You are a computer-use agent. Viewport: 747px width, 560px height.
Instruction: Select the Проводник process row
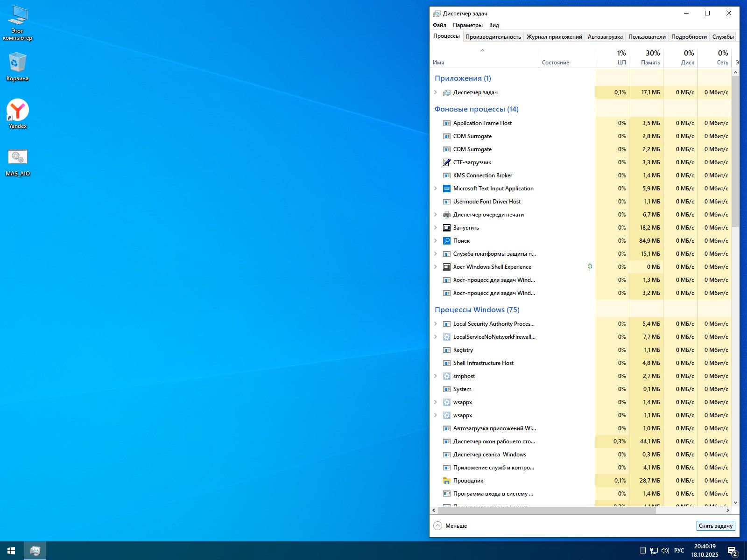click(468, 481)
